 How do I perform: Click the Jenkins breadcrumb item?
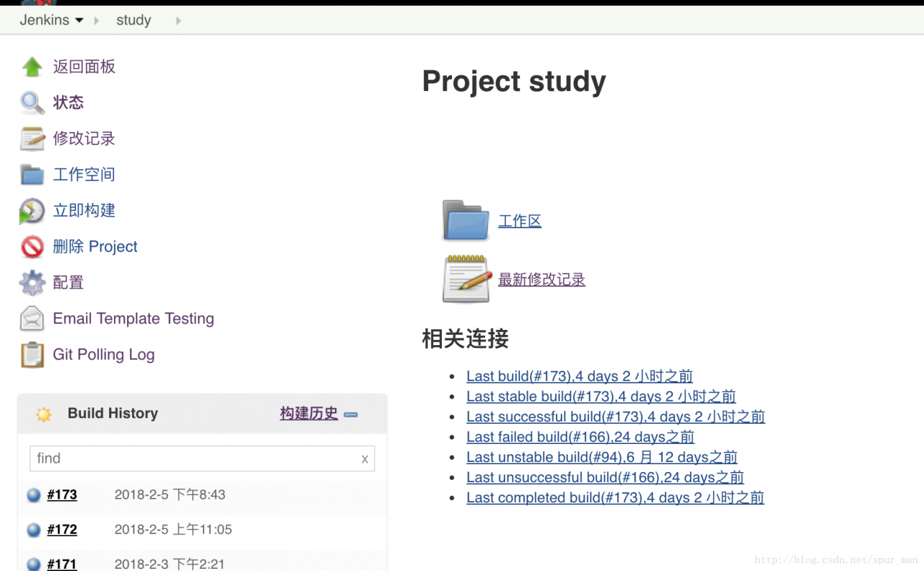[44, 20]
